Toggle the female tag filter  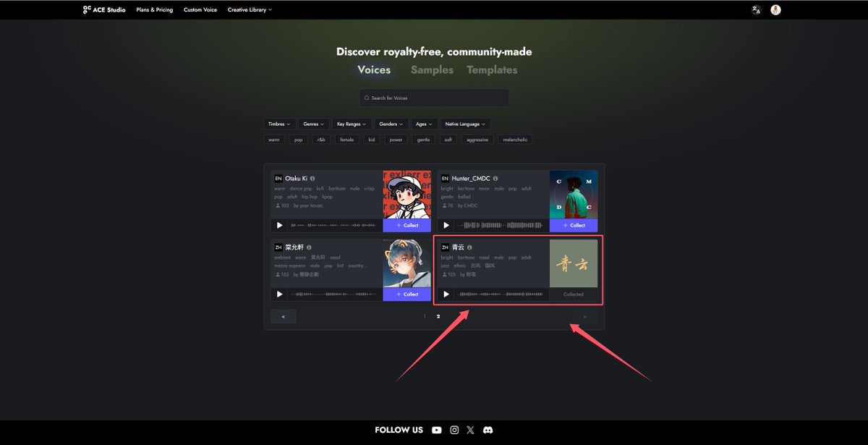coord(347,140)
